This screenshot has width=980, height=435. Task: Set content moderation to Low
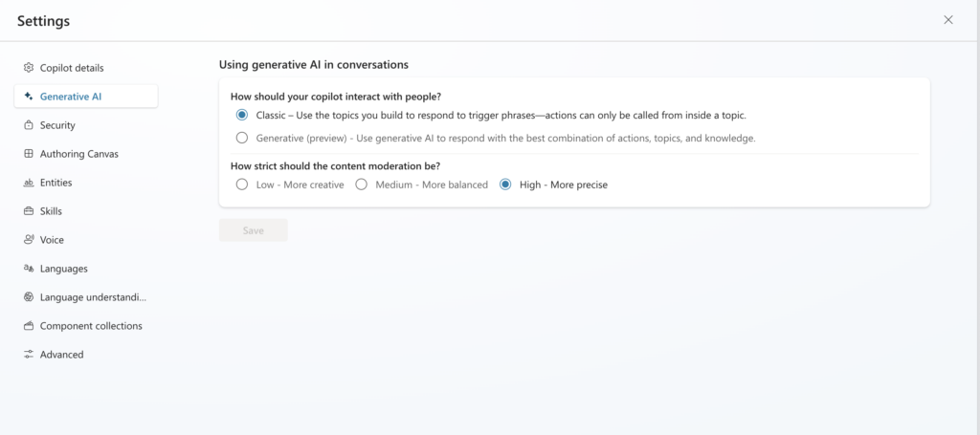point(242,185)
